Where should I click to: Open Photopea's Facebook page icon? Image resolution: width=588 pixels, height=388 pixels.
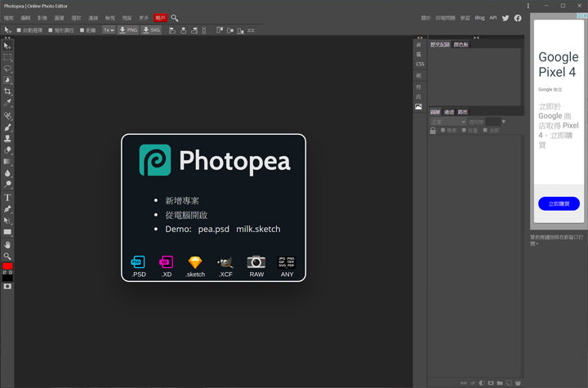518,18
